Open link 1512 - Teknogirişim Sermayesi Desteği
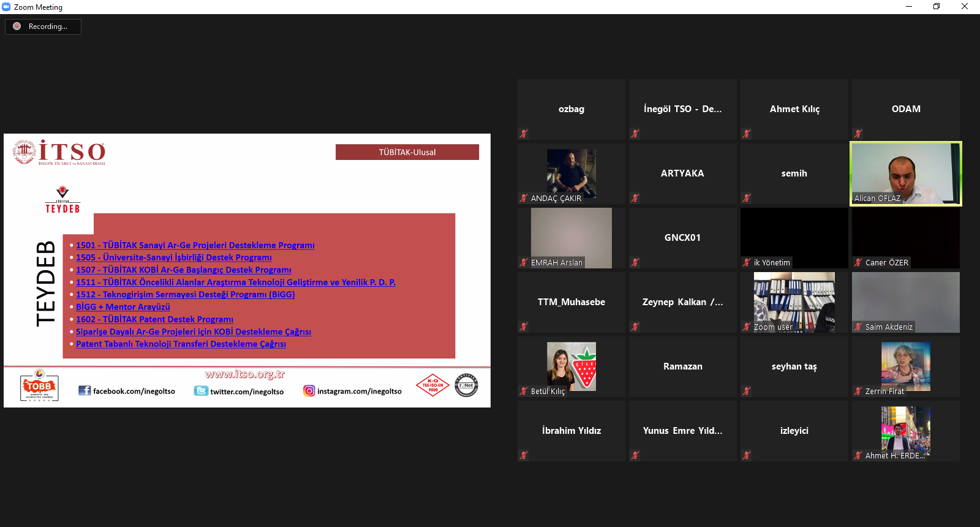This screenshot has width=980, height=527. click(x=185, y=294)
